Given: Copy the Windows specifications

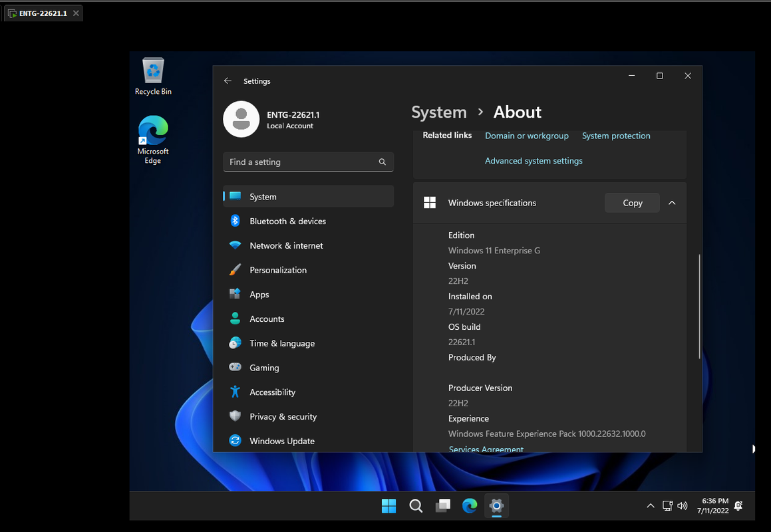Looking at the screenshot, I should (x=632, y=203).
